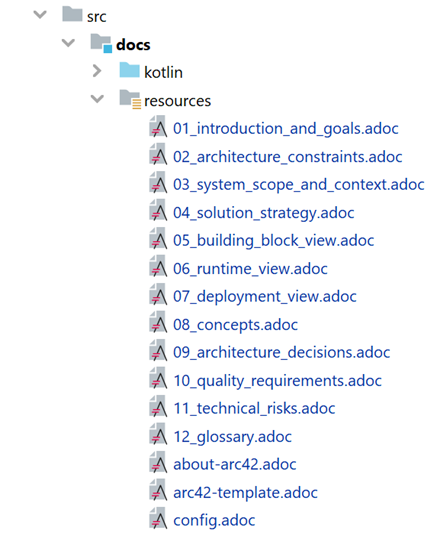Collapse the docs folder chevron
437x533 pixels.
point(68,43)
